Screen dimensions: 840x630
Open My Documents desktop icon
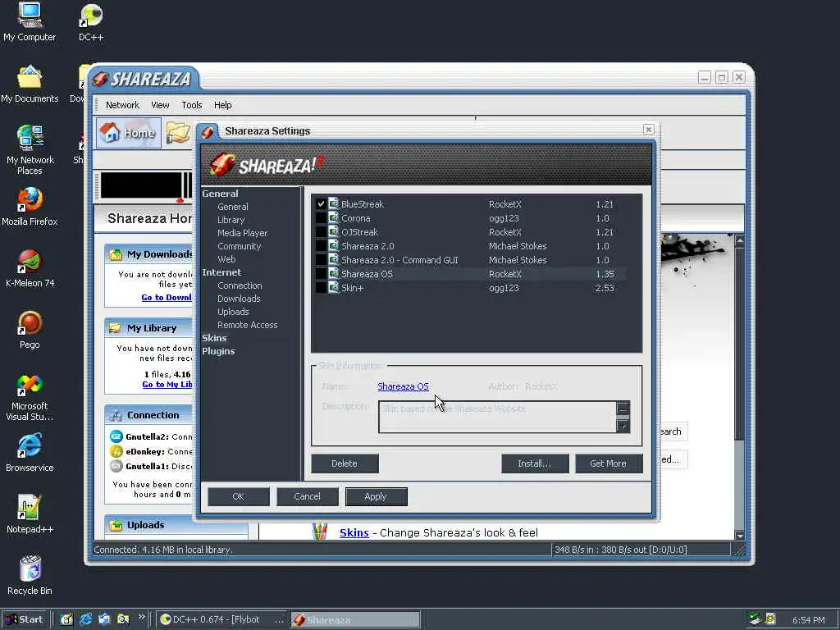[x=30, y=84]
